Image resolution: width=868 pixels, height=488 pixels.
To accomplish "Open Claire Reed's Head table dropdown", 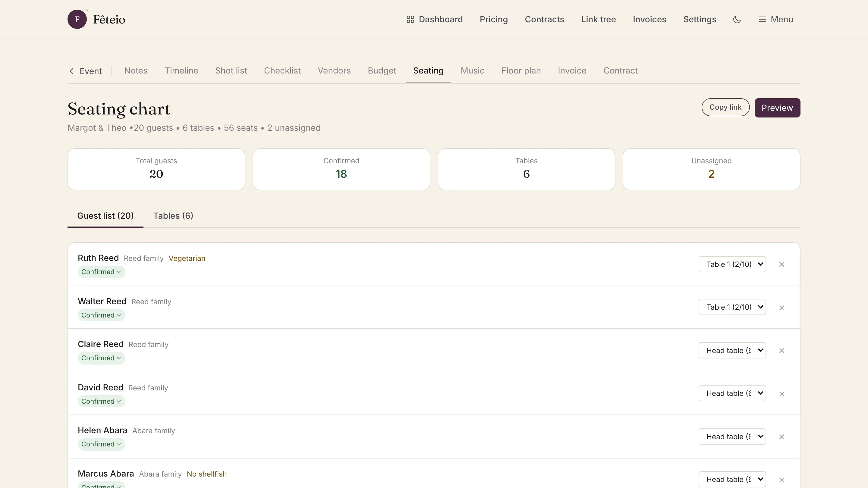I will coord(732,350).
